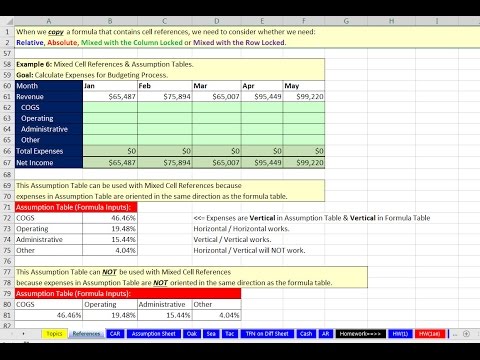Select column G header
The height and width of the screenshot is (360, 480).
346,21
